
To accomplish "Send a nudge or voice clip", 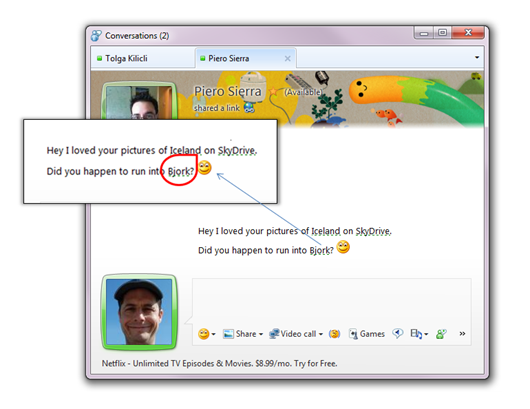I will 398,334.
